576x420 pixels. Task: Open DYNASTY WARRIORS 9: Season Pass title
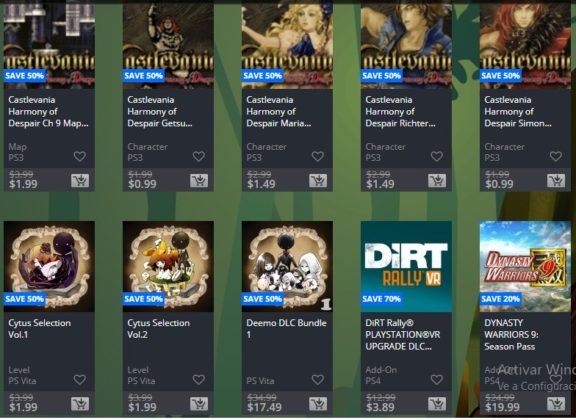[511, 334]
